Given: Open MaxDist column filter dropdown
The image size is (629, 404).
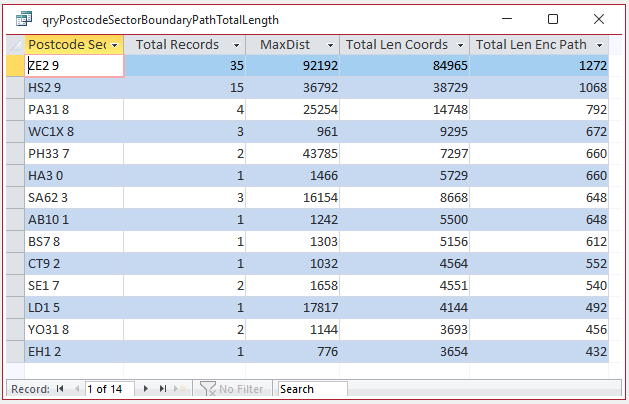Looking at the screenshot, I should [331, 45].
